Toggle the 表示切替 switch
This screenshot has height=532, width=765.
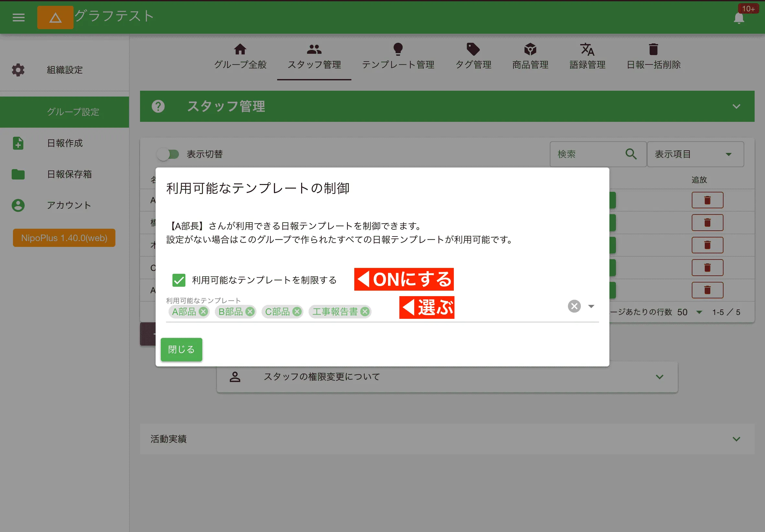168,154
